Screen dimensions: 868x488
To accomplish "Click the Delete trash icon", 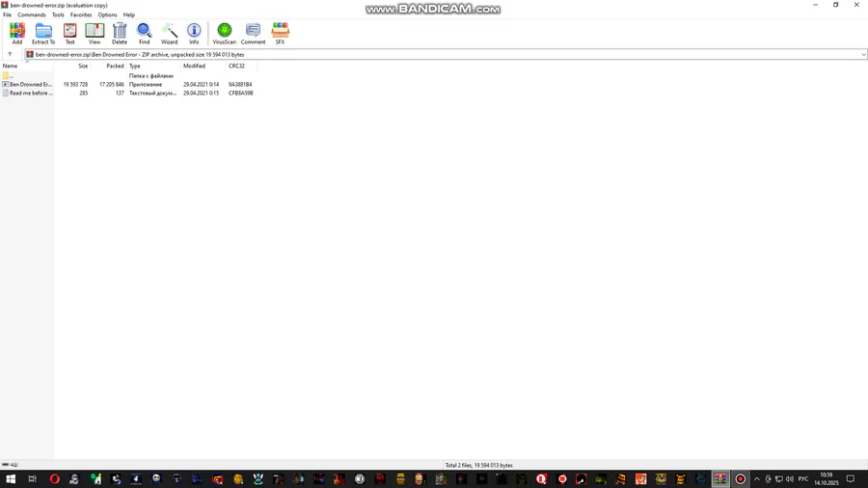I will click(x=120, y=33).
